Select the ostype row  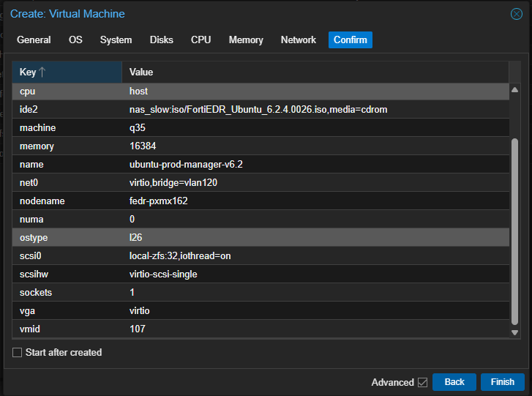(260, 238)
